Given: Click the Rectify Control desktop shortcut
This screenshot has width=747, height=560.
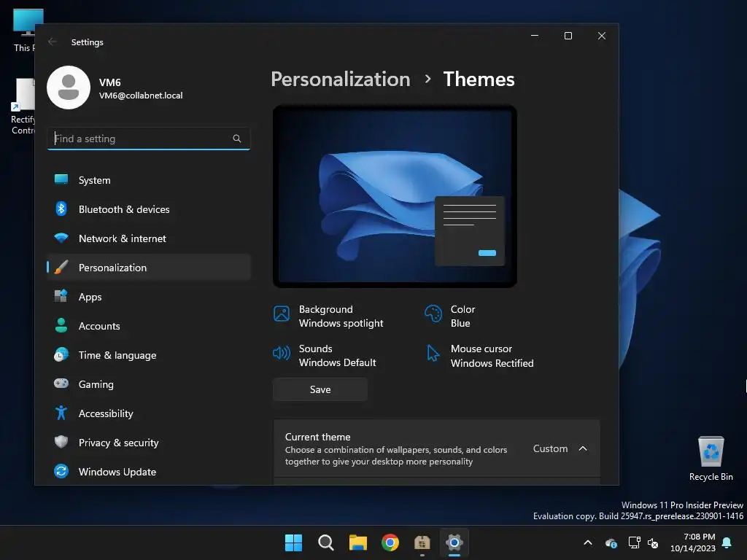Looking at the screenshot, I should (x=23, y=106).
